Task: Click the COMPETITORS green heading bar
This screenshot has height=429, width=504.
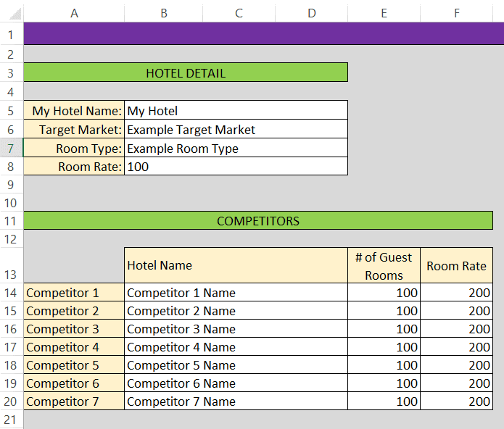Action: [x=258, y=221]
